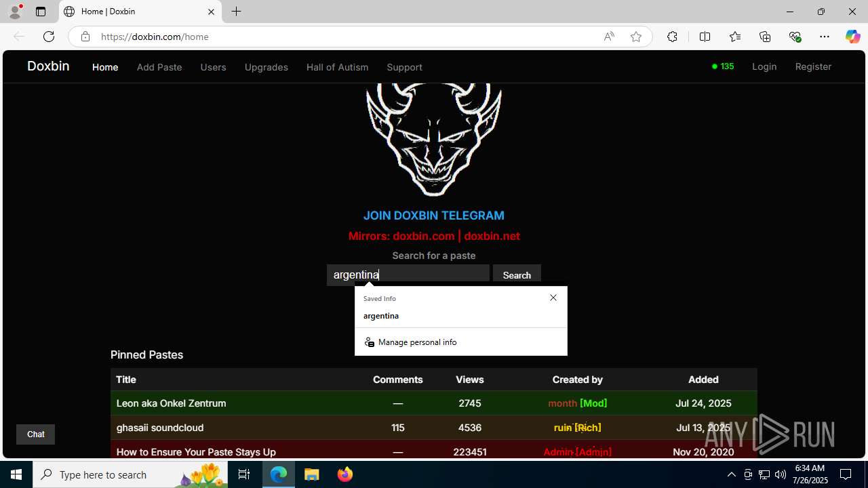The image size is (868, 488).
Task: Open Manage personal info
Action: (461, 342)
